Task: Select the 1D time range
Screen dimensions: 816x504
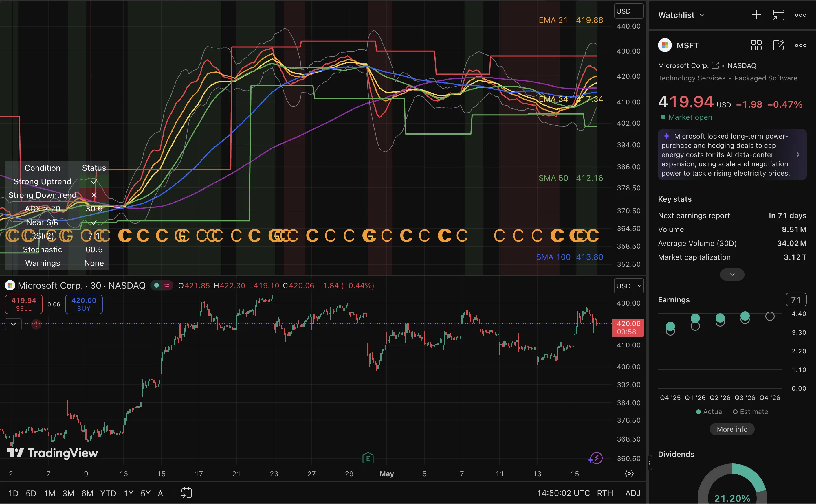Action: pos(13,493)
